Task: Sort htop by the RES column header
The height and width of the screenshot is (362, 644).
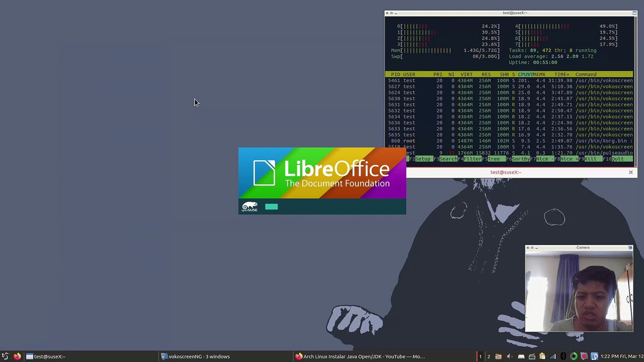Action: click(x=486, y=74)
